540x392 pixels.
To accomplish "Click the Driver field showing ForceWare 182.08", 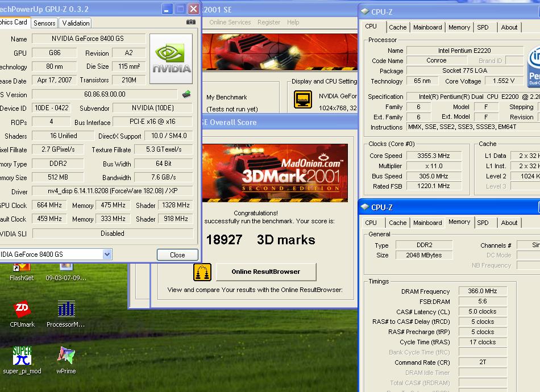I will coord(113,191).
